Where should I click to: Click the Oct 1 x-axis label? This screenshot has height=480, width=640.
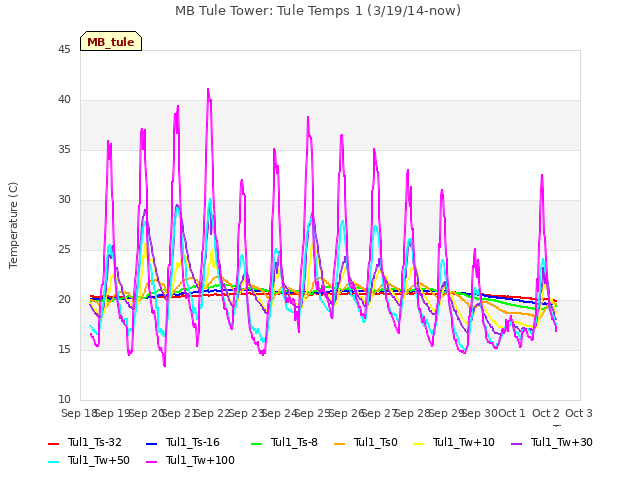point(512,413)
